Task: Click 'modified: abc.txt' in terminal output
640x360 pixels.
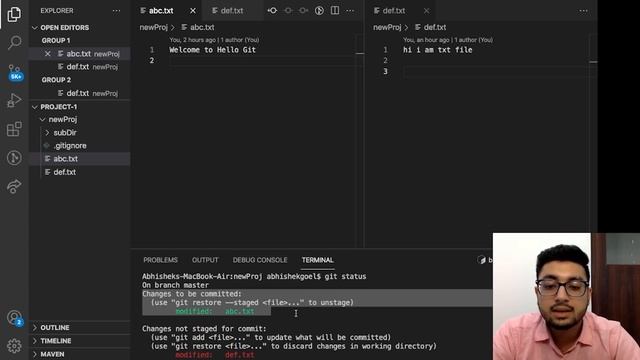Action: click(x=215, y=311)
